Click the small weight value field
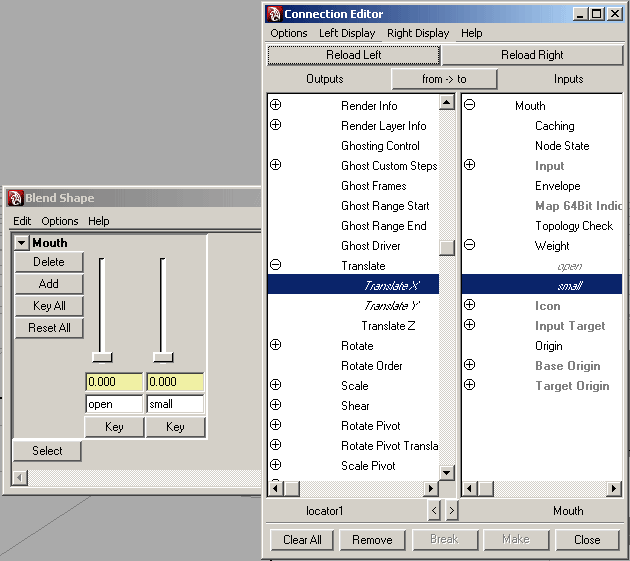The image size is (630, 561). click(x=175, y=382)
